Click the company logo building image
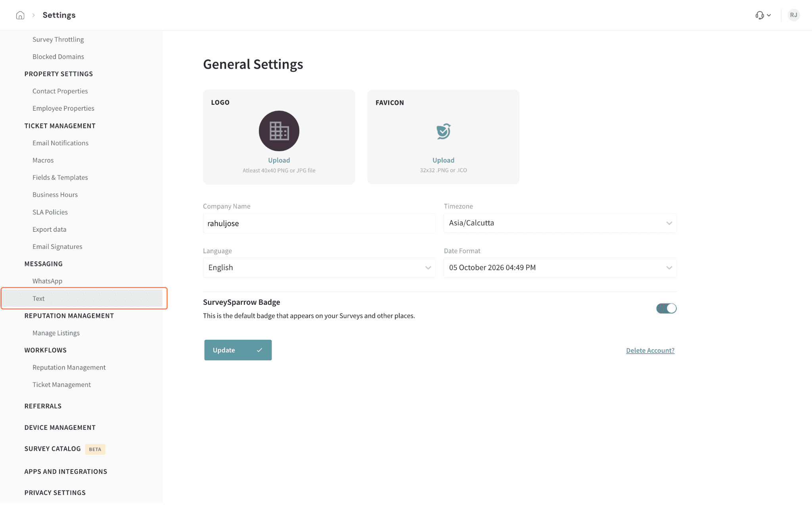 coord(279,131)
